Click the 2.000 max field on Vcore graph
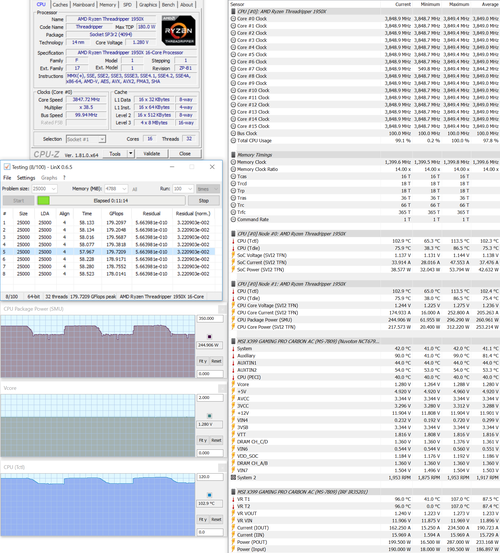The image size is (500, 553). click(x=210, y=398)
